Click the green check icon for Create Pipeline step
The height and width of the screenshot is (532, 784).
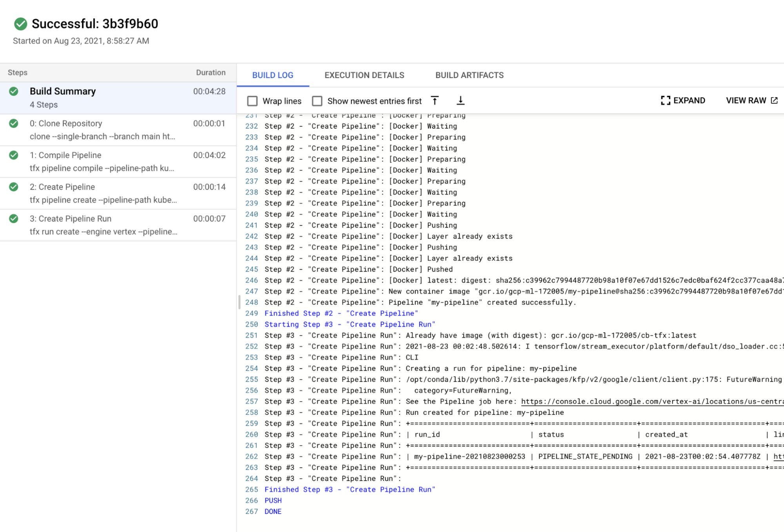(x=14, y=187)
